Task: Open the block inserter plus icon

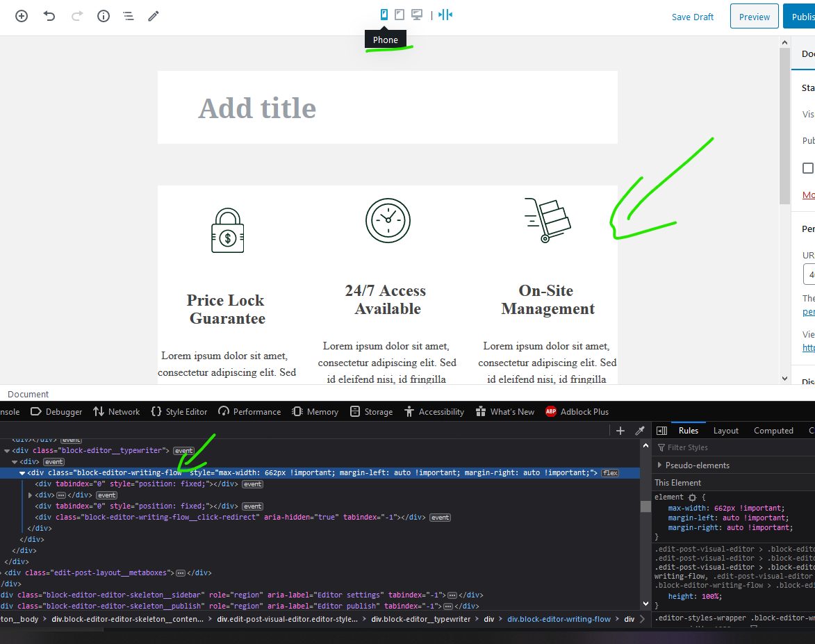Action: [x=22, y=16]
